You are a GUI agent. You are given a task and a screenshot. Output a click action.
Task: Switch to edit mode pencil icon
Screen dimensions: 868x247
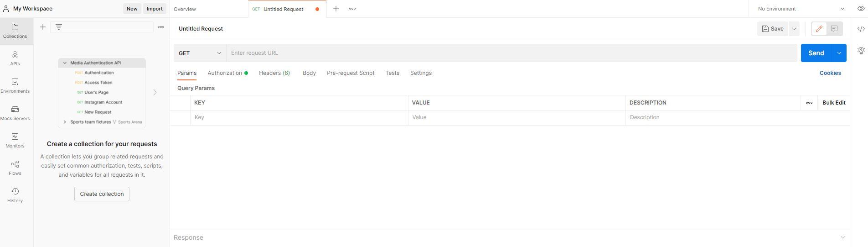[x=819, y=29]
